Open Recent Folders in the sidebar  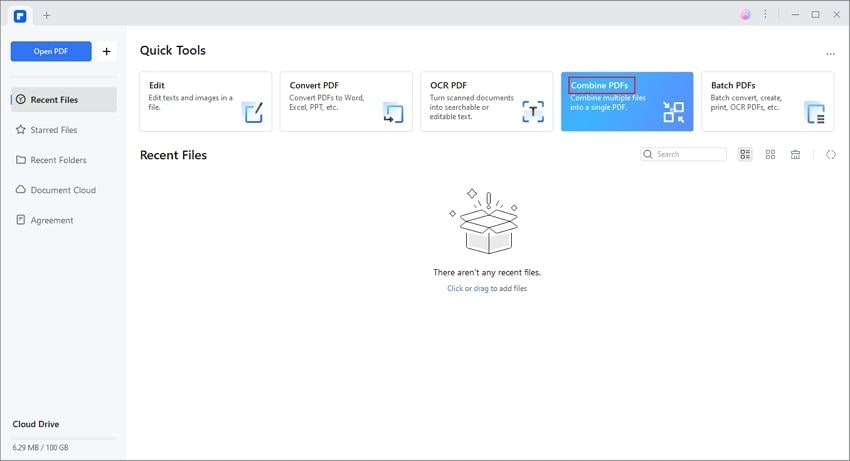(64, 160)
